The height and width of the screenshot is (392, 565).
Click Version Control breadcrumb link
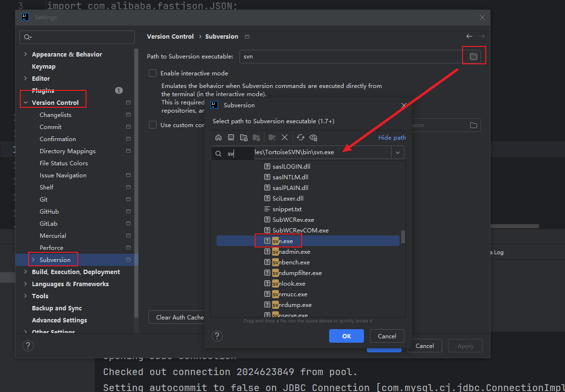tap(171, 36)
